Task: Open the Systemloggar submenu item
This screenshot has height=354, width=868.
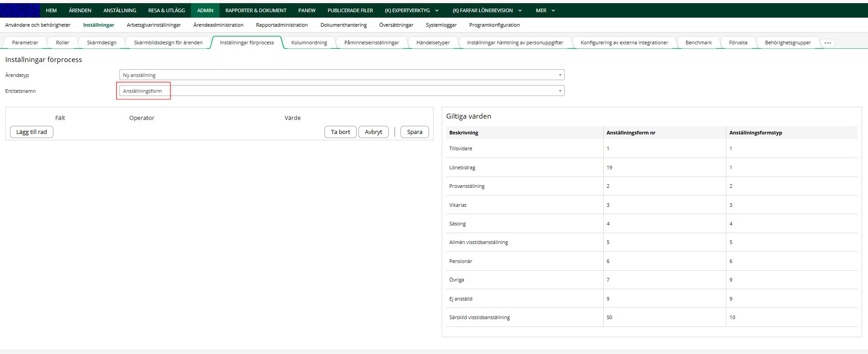Action: (441, 25)
